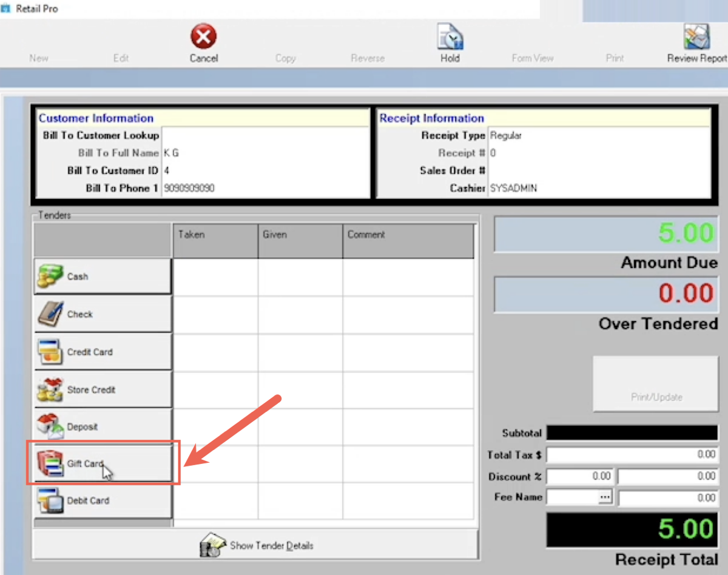Click the Receipt Information heading
Image resolution: width=728 pixels, height=575 pixels.
tap(432, 118)
